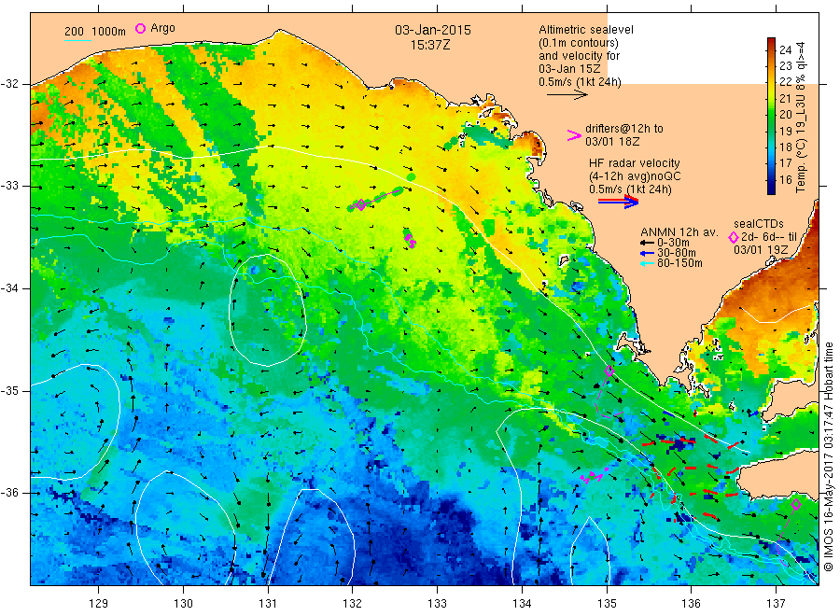The height and width of the screenshot is (616, 840).
Task: Click the 1000m depth contour label
Action: coord(109,32)
